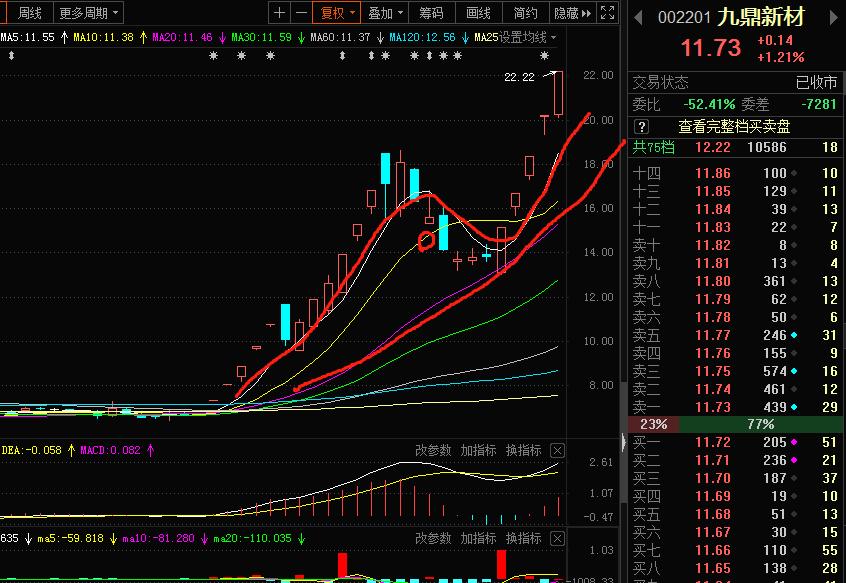The height and width of the screenshot is (583, 846).
Task: Select the 卖八 row at 11.80
Action: tap(735, 282)
